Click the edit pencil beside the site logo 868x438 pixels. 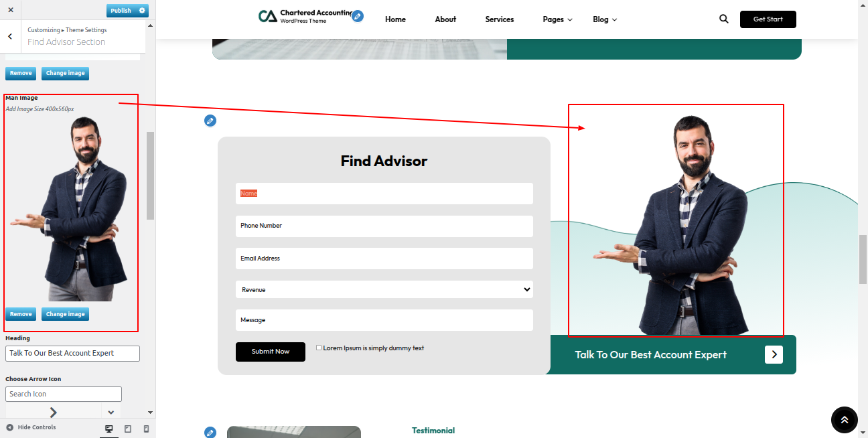[358, 16]
